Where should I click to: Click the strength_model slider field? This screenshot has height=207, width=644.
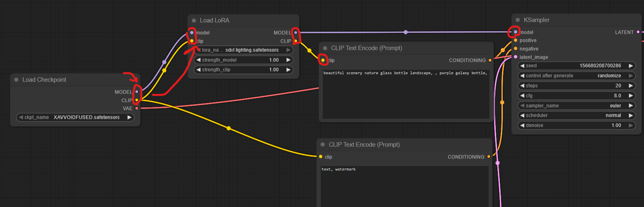coord(243,60)
